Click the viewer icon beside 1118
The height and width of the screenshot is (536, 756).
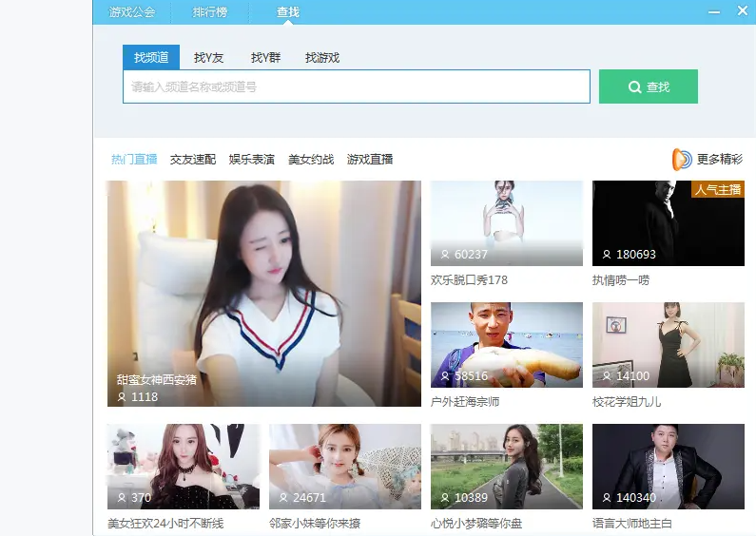click(x=122, y=396)
